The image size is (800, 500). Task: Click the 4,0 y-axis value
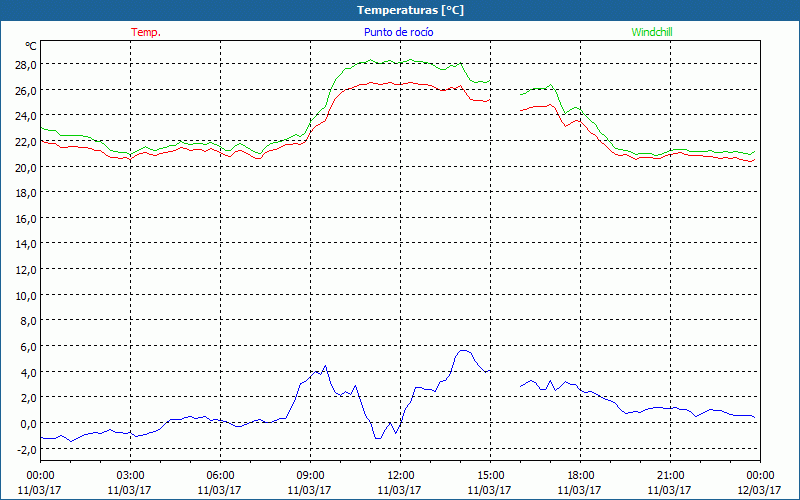pos(29,372)
